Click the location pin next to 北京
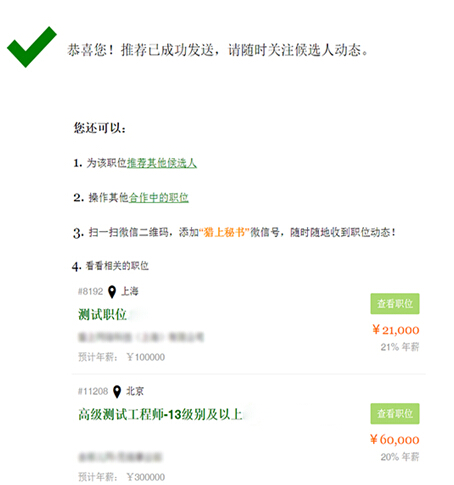The image size is (454, 485). [x=117, y=392]
